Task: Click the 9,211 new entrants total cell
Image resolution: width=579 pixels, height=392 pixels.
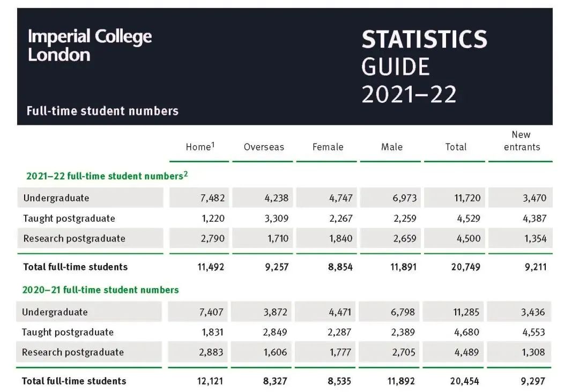Action: [535, 267]
